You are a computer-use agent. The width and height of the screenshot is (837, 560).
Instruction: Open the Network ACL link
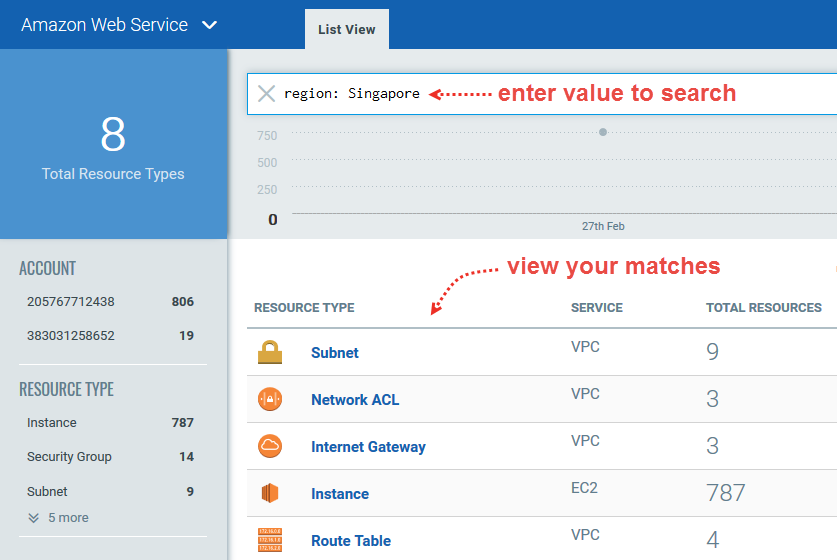(355, 400)
